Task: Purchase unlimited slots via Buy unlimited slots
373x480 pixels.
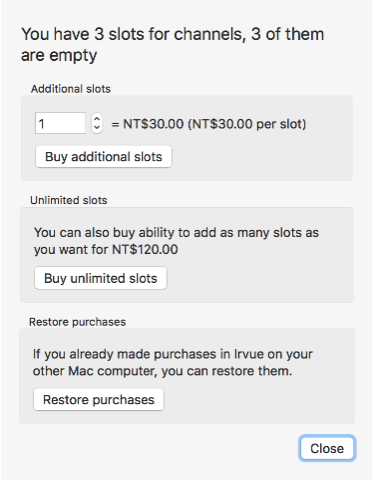Action: coord(101,278)
